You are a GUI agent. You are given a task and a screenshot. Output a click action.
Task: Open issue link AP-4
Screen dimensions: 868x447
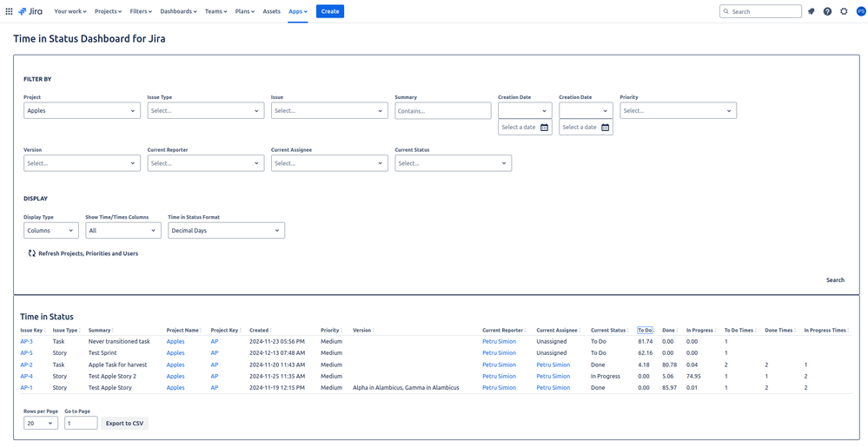[x=27, y=376]
